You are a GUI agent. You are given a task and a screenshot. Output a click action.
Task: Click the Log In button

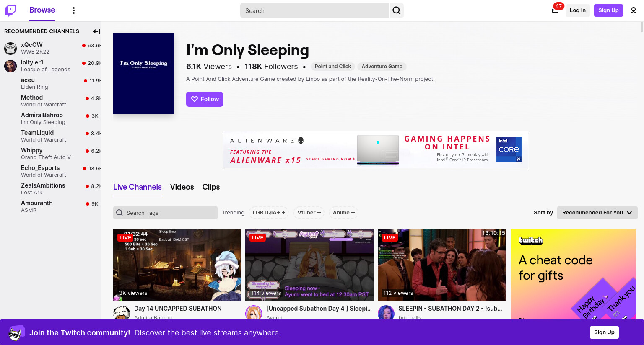tap(577, 10)
